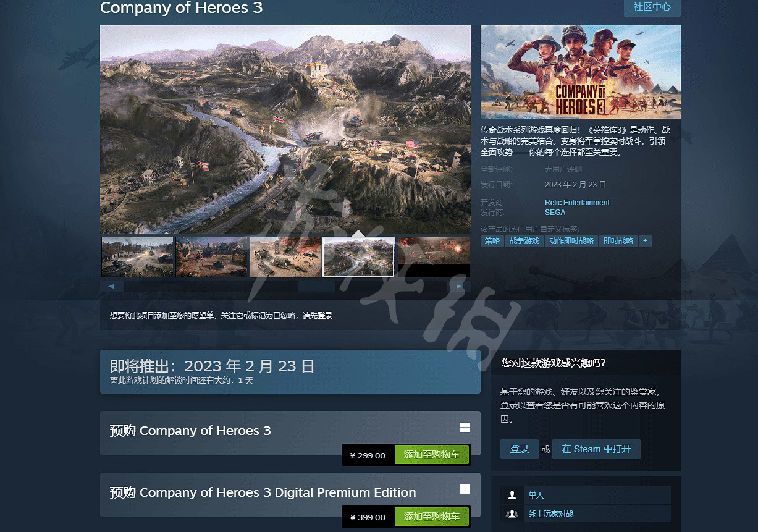Select first tank screenshot thumbnail
The image size is (758, 532).
(137, 257)
